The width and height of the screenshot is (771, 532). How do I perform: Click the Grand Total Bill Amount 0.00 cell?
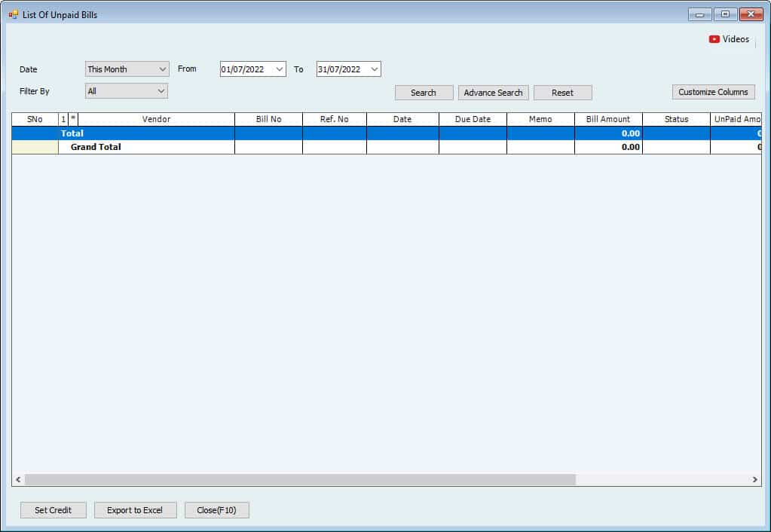click(x=608, y=147)
